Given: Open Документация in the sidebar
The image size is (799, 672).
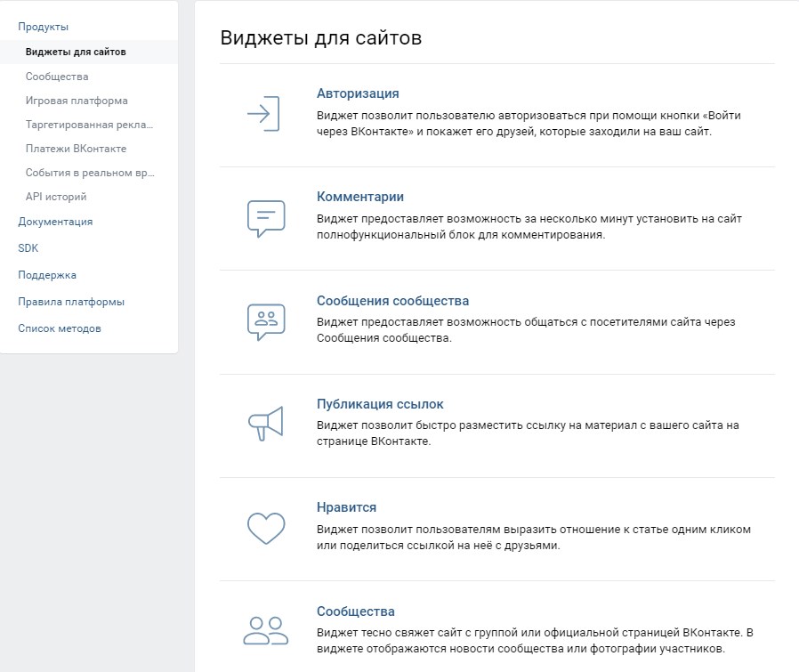Looking at the screenshot, I should (x=55, y=222).
